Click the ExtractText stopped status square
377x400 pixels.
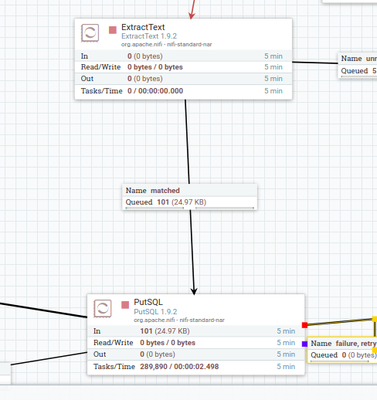(x=113, y=30)
